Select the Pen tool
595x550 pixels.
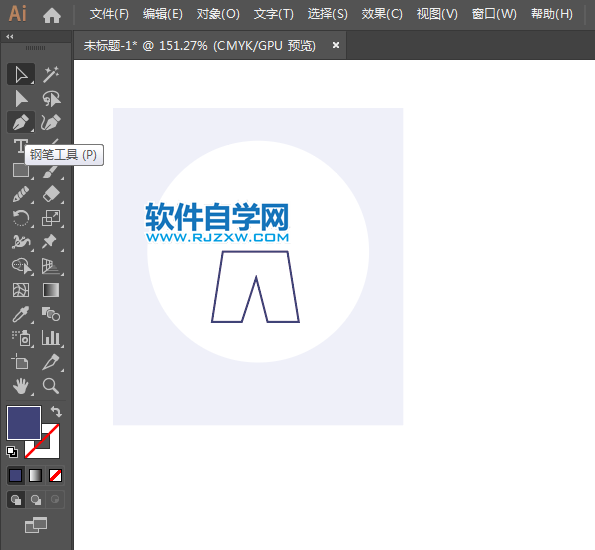tap(21, 122)
